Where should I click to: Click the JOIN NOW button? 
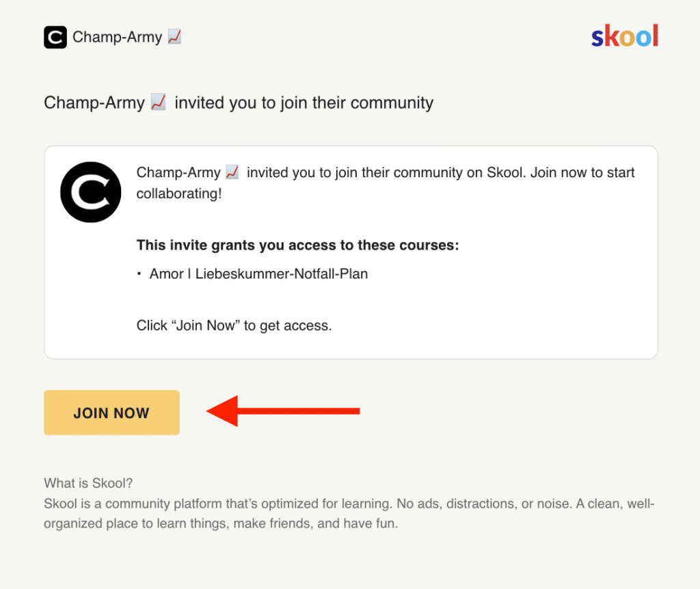click(111, 413)
